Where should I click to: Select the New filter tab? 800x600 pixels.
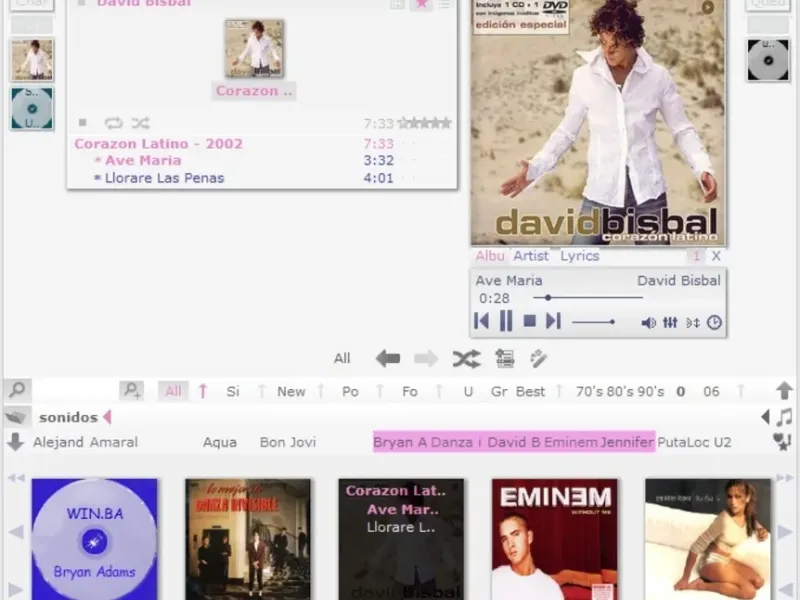click(x=291, y=391)
